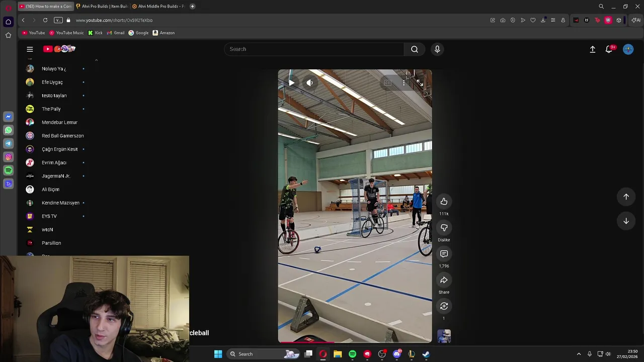Click the youtube.com address bar URL
The width and height of the screenshot is (644, 362).
pos(114,20)
